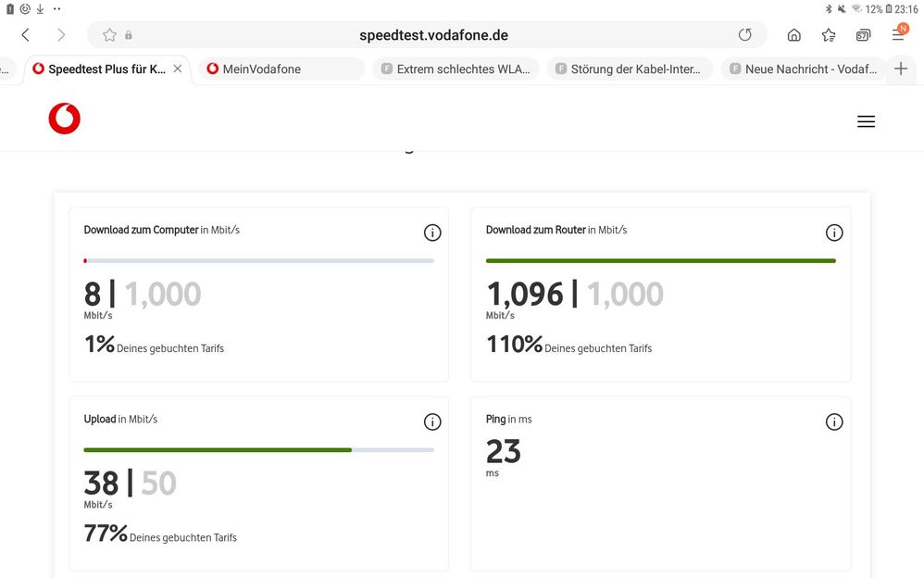Switch to the MeinVodafone tab
Image resolution: width=924 pixels, height=578 pixels.
click(281, 69)
